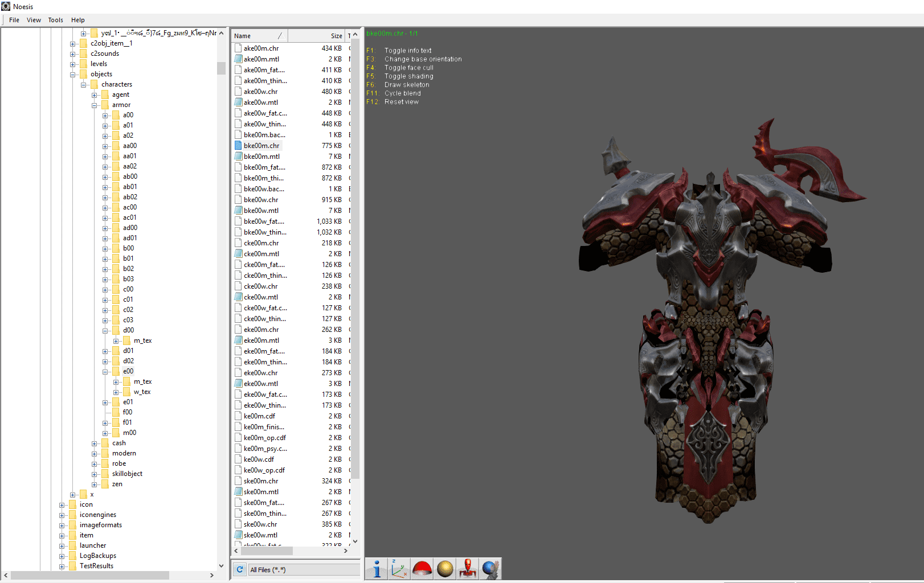Click file list scroll-down arrow

point(355,541)
